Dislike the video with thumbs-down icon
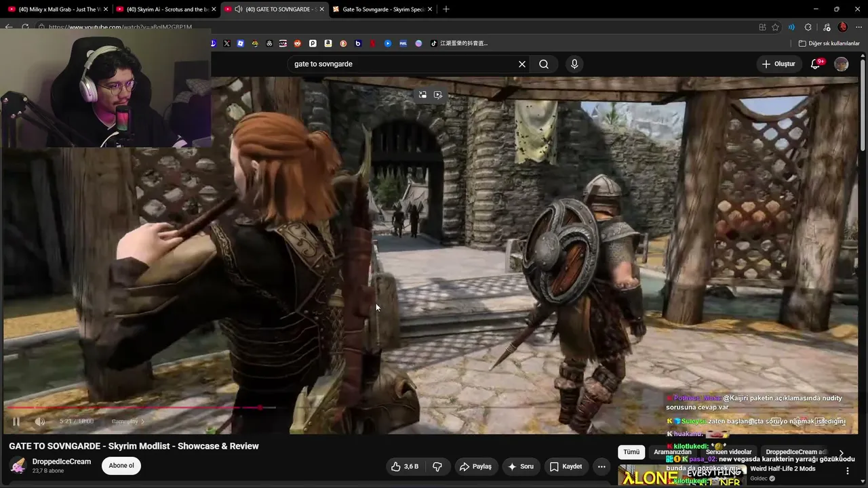Viewport: 868px width, 488px height. [437, 466]
